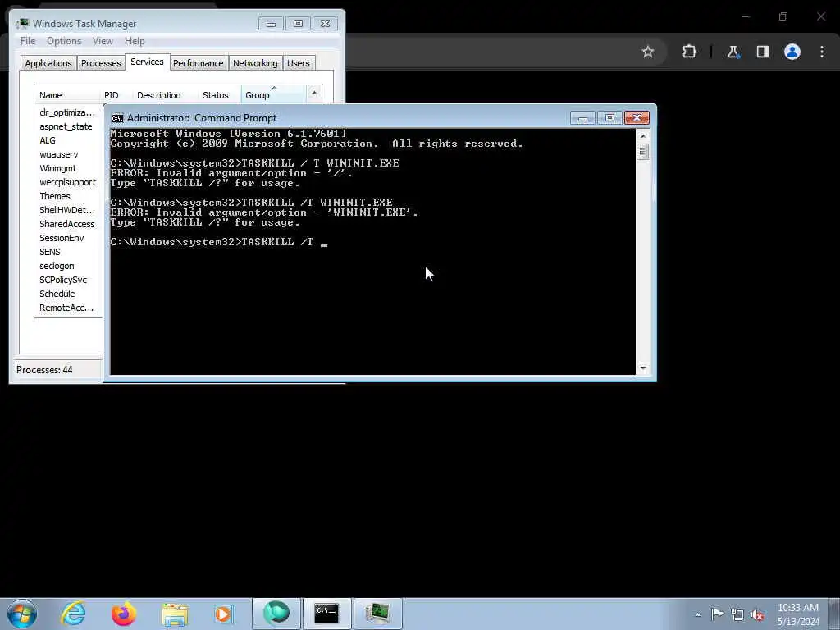The width and height of the screenshot is (840, 630).
Task: Select the RemoteAcc... service row
Action: 67,308
